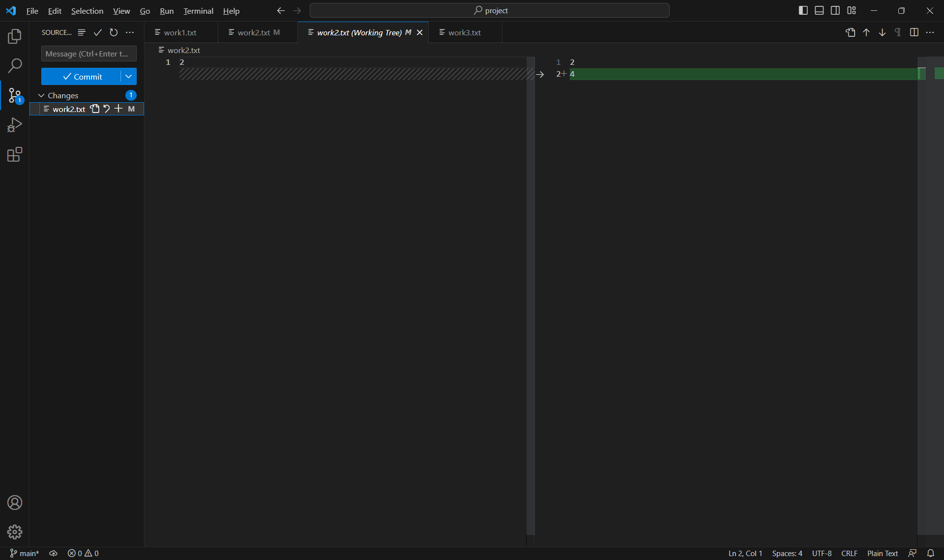Open Run and Debug view
This screenshot has width=944, height=560.
pyautogui.click(x=15, y=125)
